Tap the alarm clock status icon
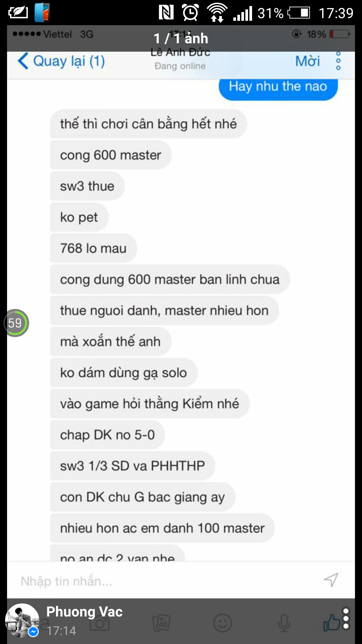Viewport: 362px width, 644px height. pyautogui.click(x=190, y=13)
